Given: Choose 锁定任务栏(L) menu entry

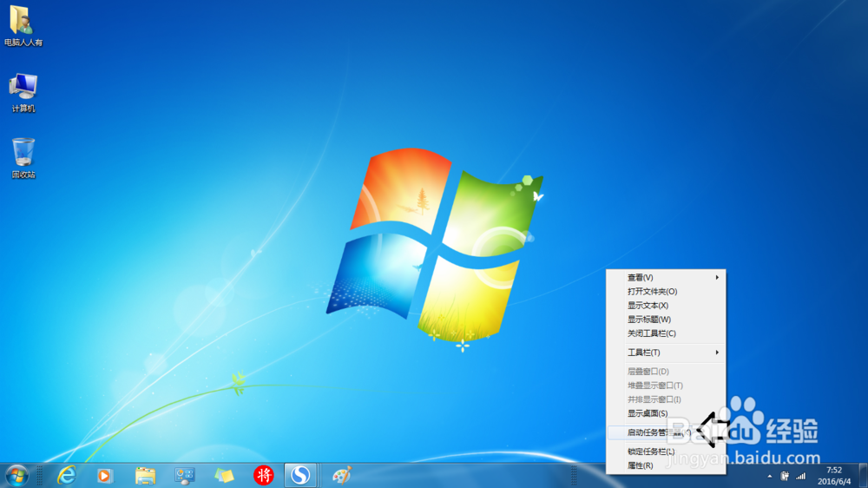Looking at the screenshot, I should tap(666, 452).
